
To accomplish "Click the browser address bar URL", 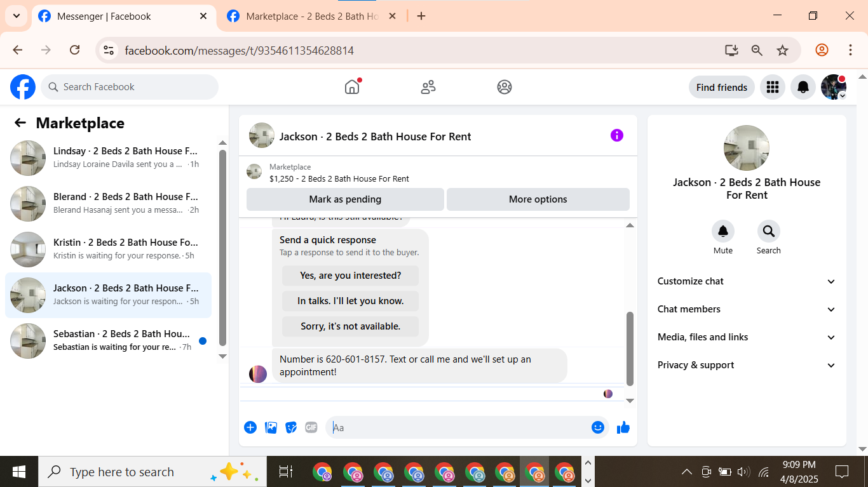I will click(239, 50).
